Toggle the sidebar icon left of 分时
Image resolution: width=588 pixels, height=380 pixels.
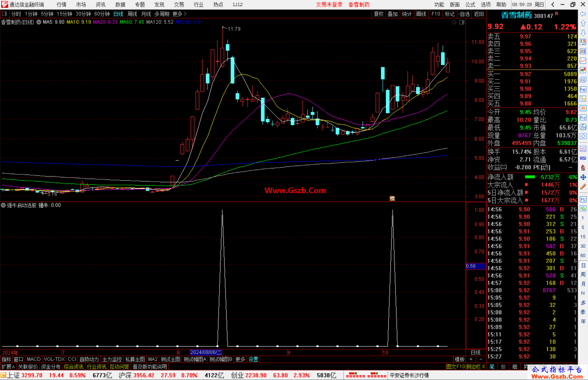tap(4, 14)
